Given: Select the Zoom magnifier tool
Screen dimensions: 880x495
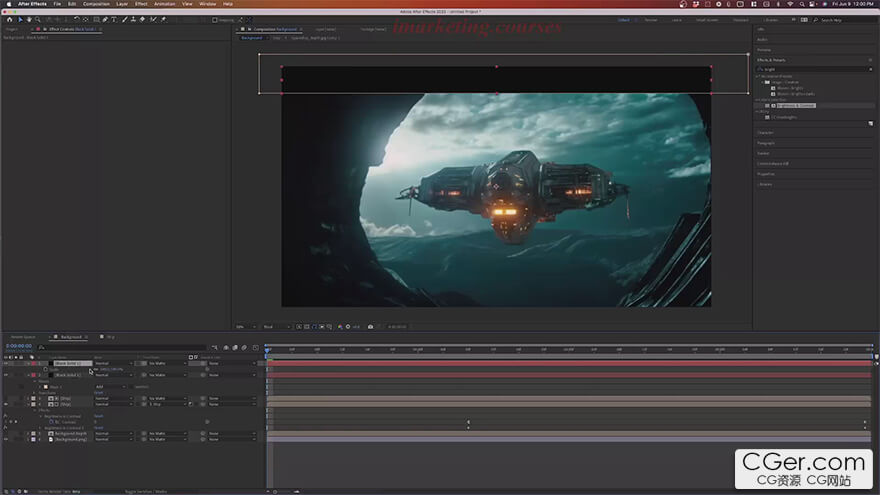Looking at the screenshot, I should point(38,20).
